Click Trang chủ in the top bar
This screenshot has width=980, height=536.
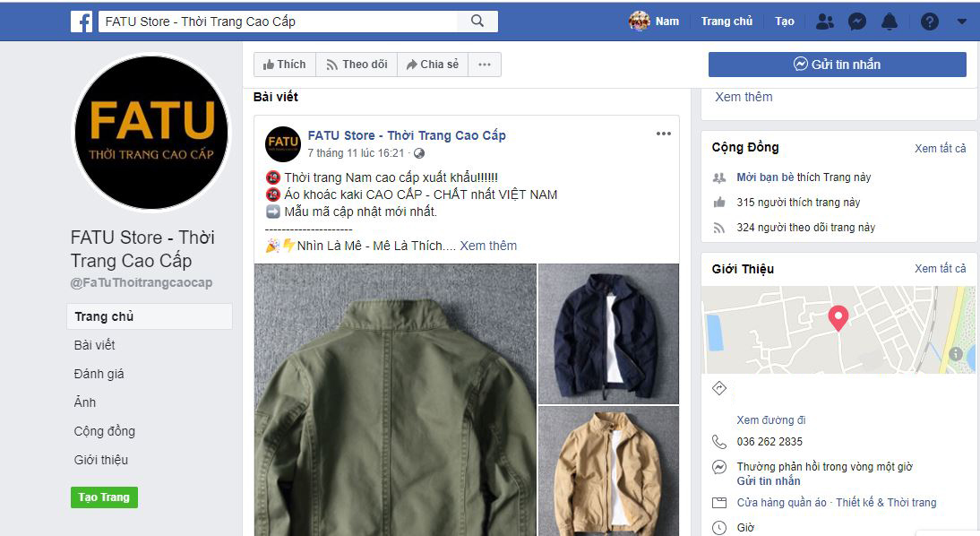pyautogui.click(x=726, y=22)
